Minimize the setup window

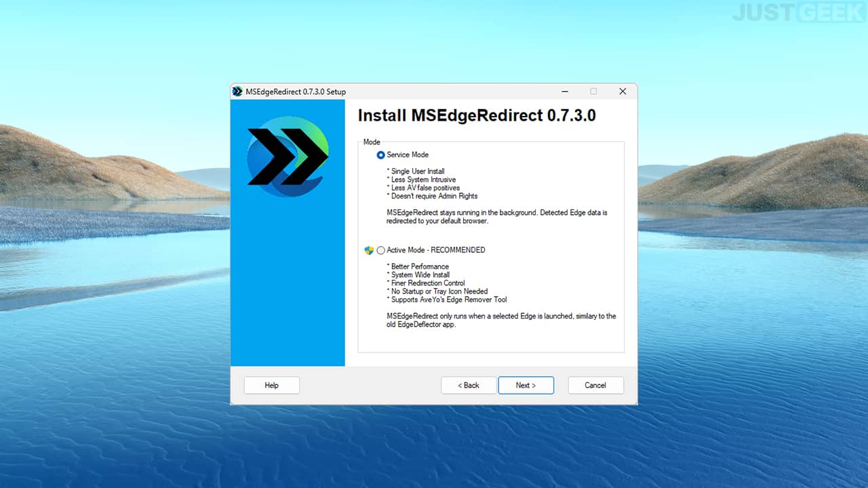click(565, 91)
